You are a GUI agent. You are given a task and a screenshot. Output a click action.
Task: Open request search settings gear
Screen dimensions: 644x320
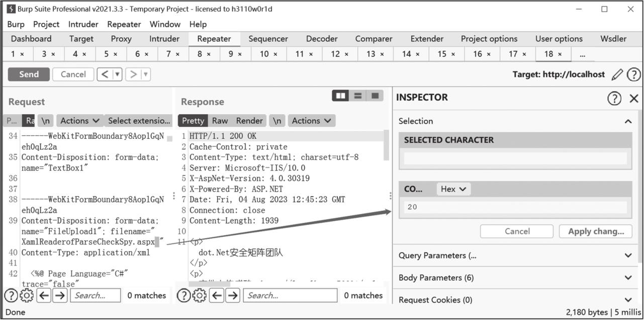(26, 295)
